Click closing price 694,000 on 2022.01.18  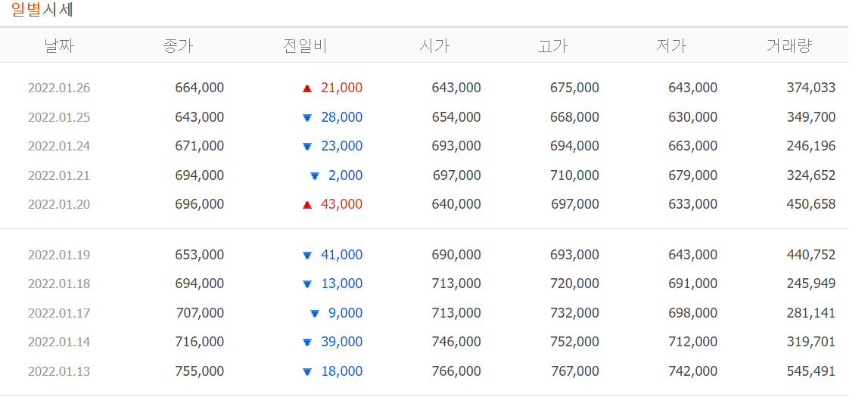(199, 284)
